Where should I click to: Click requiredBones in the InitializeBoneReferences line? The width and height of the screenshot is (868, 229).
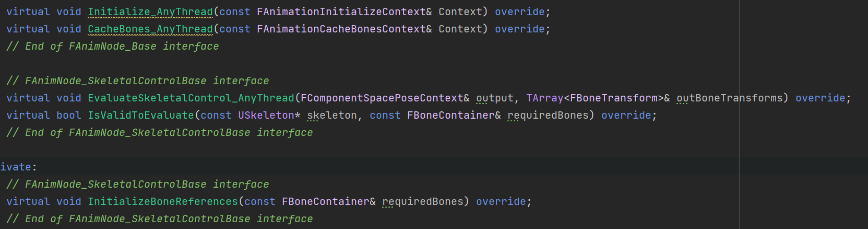click(423, 201)
